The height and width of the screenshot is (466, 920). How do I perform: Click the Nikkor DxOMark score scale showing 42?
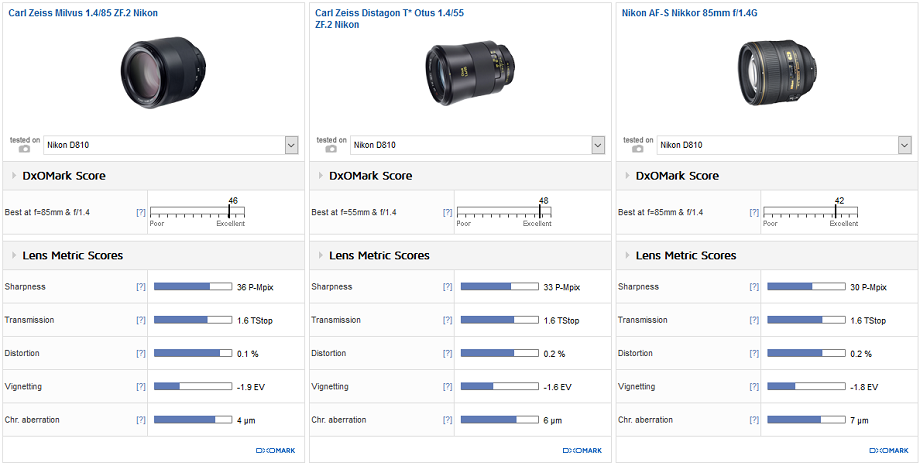click(811, 212)
